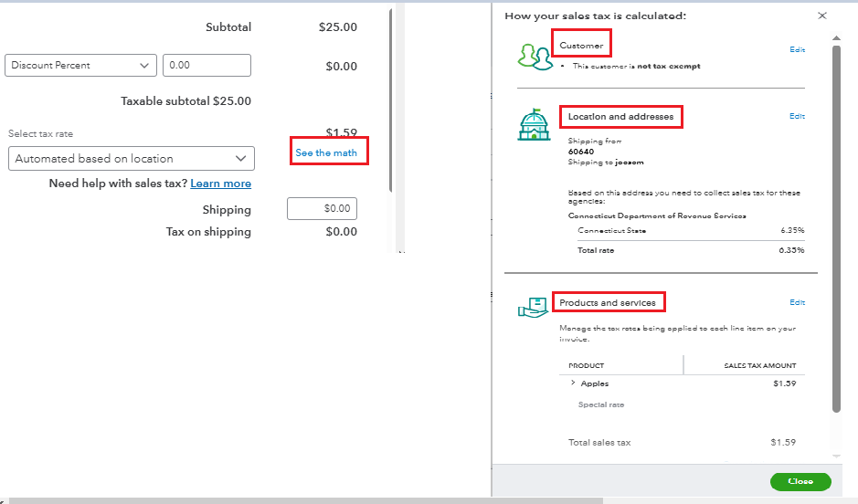858x504 pixels.
Task: Click the government building location icon
Action: pos(534,125)
